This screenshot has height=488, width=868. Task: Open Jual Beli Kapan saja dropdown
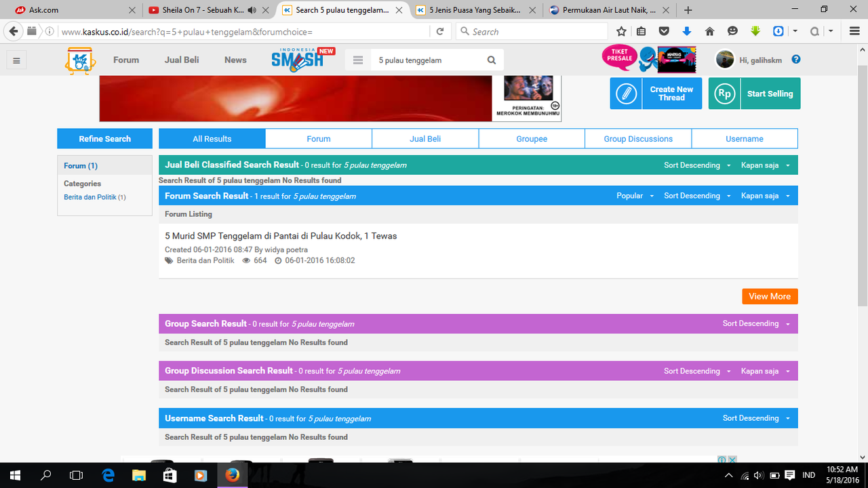click(x=766, y=165)
